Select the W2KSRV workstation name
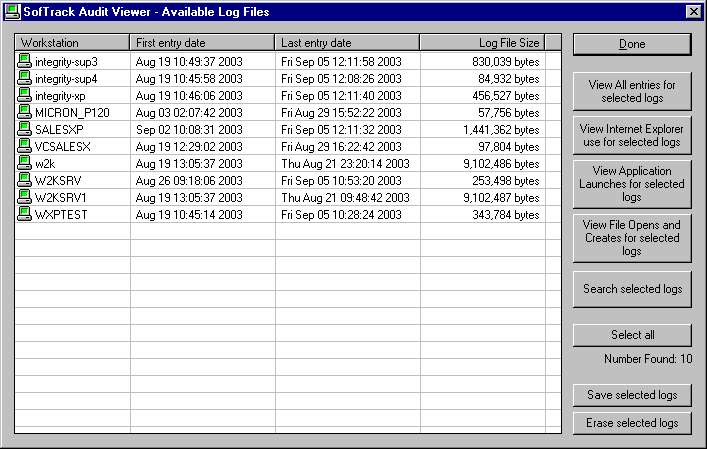The image size is (707, 449). (x=58, y=181)
